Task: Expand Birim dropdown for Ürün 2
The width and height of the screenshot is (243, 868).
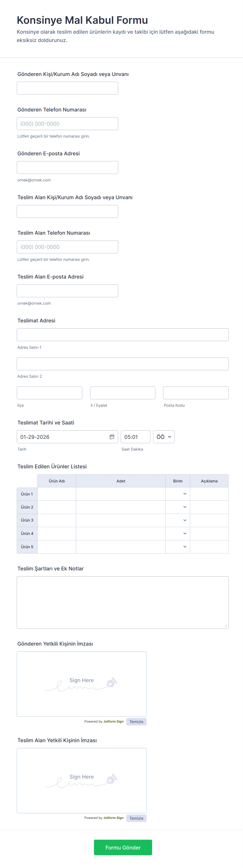Action: pyautogui.click(x=178, y=507)
